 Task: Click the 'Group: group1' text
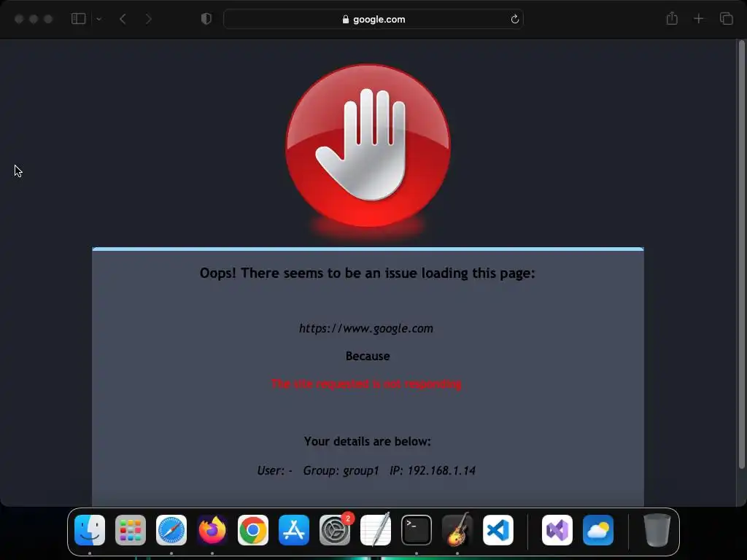coord(341,470)
